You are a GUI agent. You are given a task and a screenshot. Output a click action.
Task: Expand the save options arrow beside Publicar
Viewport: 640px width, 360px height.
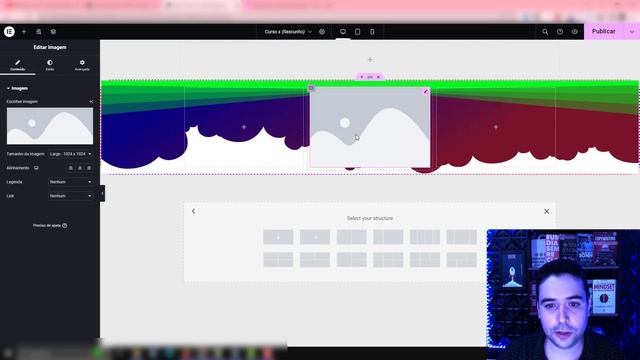632,31
